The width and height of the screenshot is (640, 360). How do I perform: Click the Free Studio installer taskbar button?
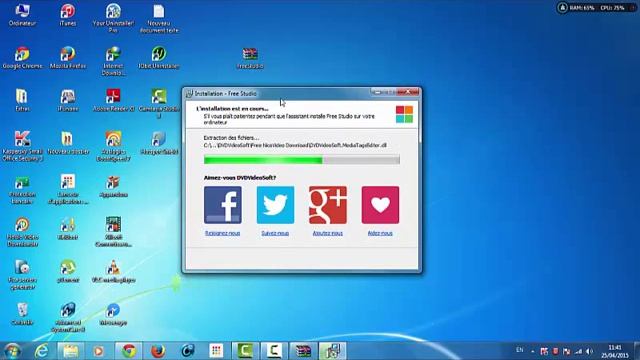pos(332,351)
